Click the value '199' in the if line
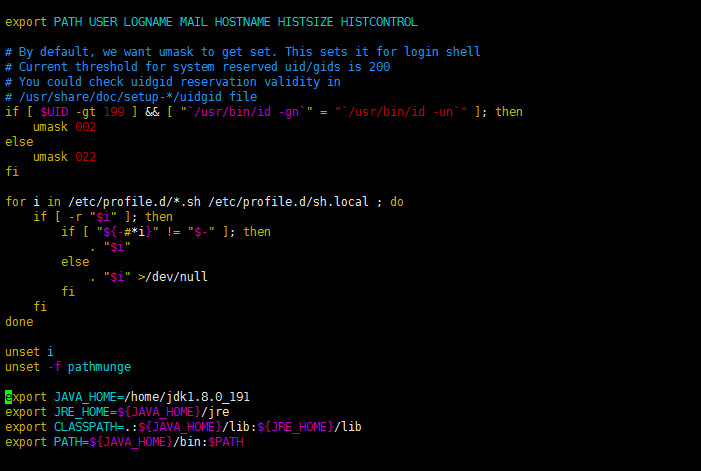This screenshot has height=471, width=701. tap(114, 112)
